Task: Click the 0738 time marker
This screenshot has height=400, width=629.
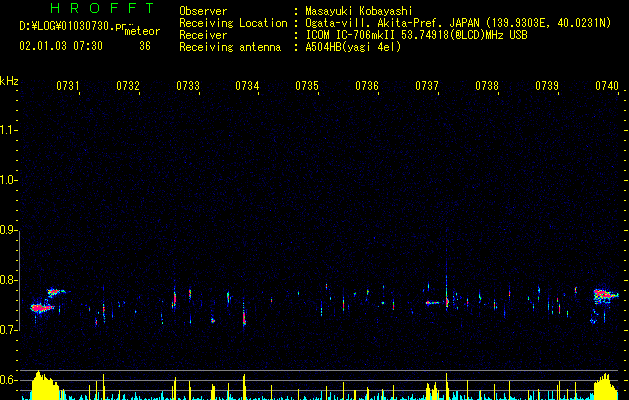Action: tap(487, 86)
